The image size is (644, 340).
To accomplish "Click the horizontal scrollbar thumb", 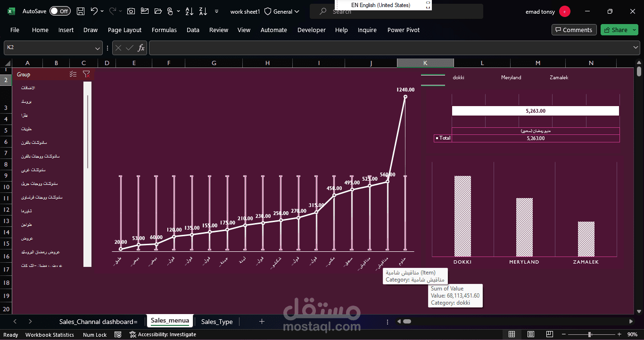I will (x=406, y=321).
